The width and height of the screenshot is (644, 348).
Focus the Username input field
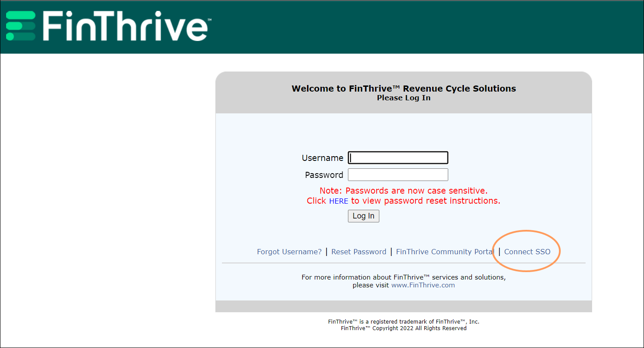(x=398, y=157)
